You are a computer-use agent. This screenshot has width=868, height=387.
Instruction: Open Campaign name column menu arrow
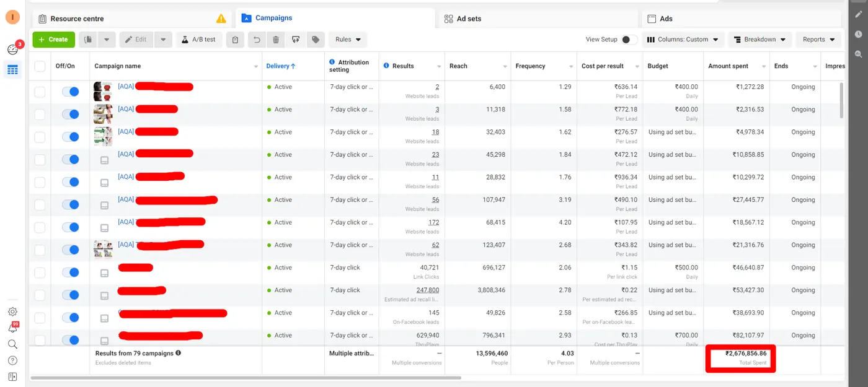pyautogui.click(x=256, y=66)
